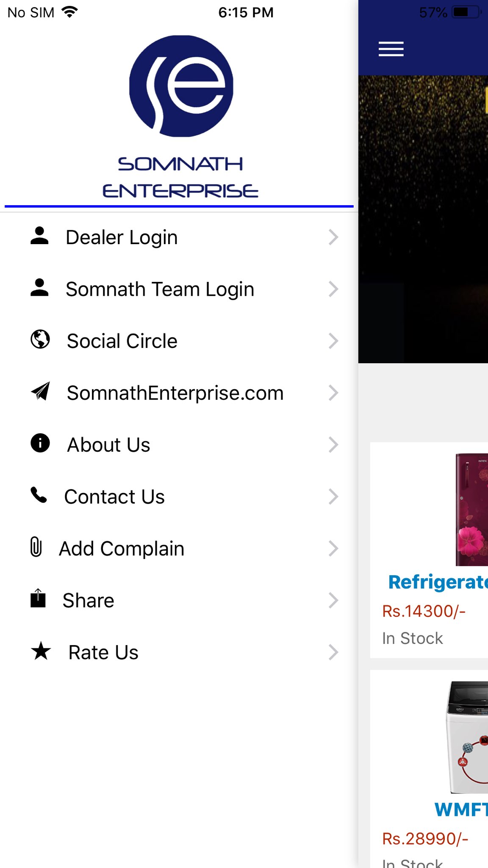Open SomnathEnterprise.com website link

(x=179, y=393)
